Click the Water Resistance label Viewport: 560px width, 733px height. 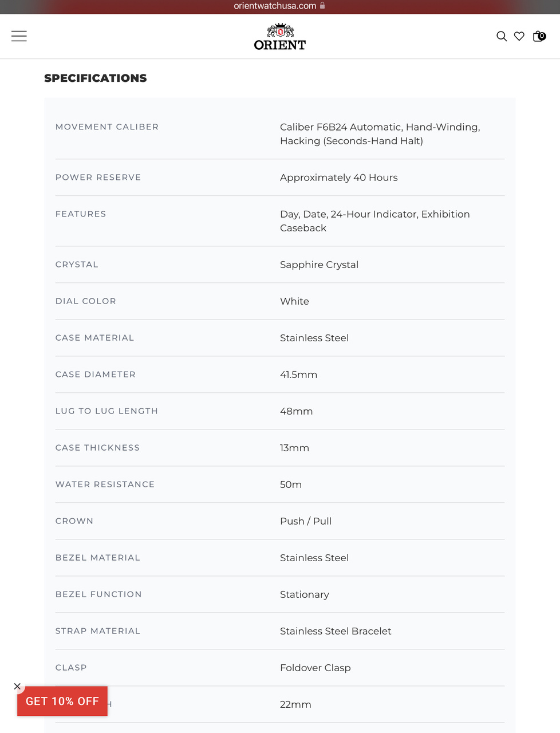(105, 484)
